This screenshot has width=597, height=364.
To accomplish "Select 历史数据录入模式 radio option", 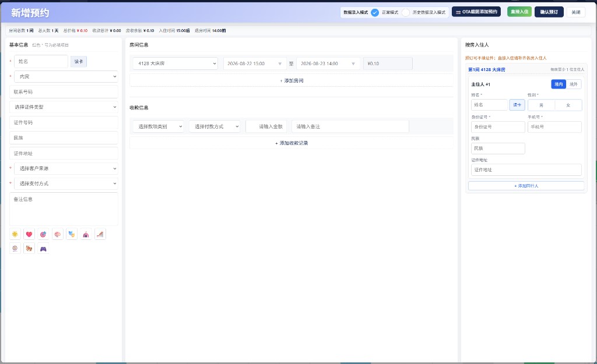I will [x=406, y=13].
